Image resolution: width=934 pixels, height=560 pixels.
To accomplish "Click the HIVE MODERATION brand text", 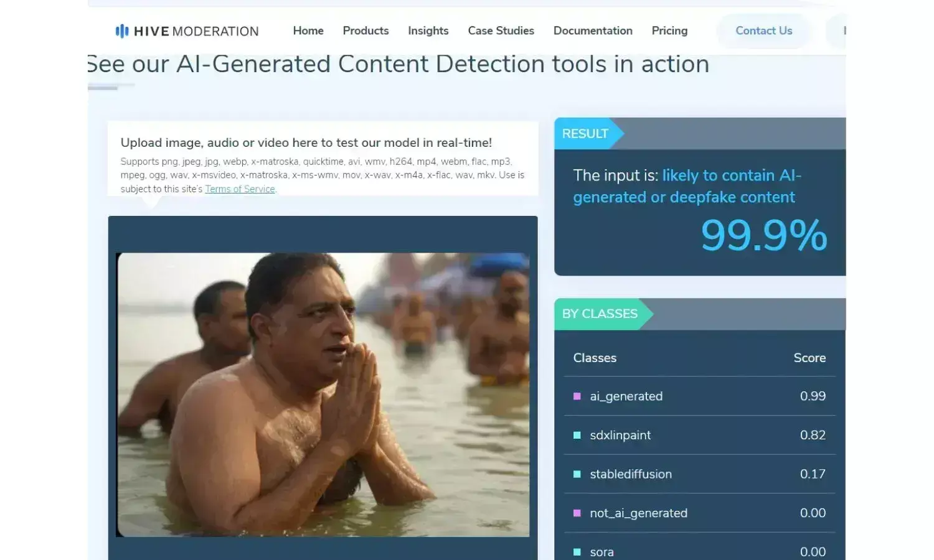I will tap(196, 31).
